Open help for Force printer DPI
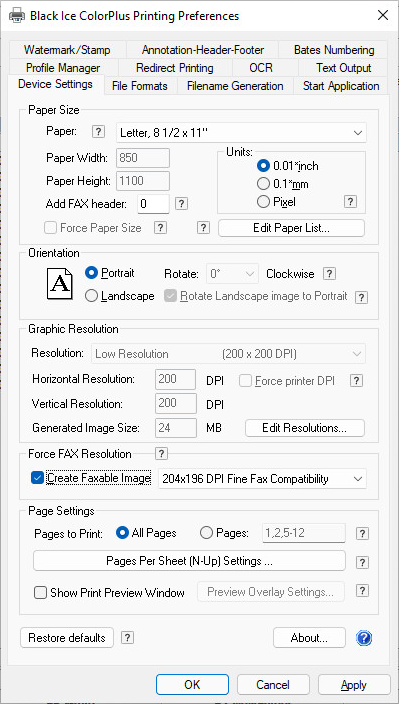The height and width of the screenshot is (704, 399). [356, 381]
